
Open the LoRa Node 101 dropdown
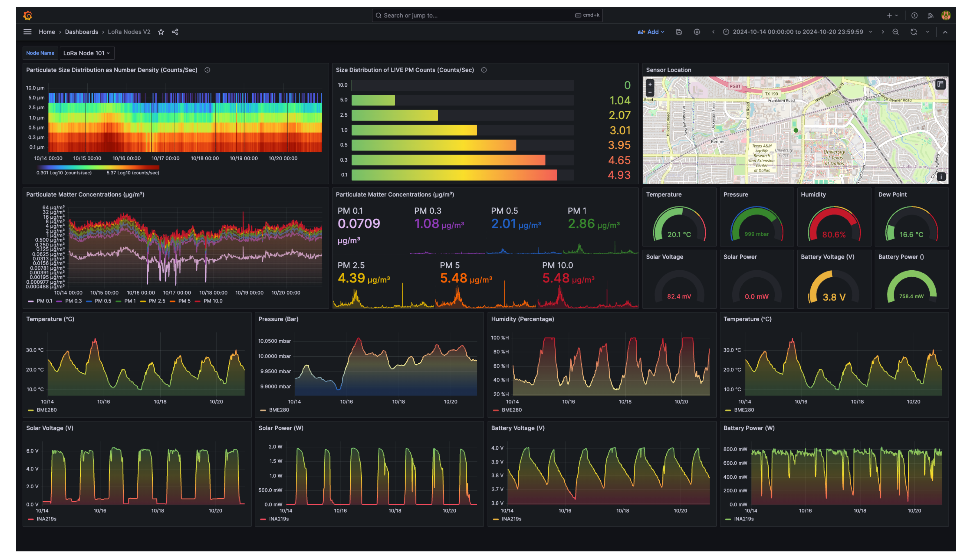click(87, 53)
